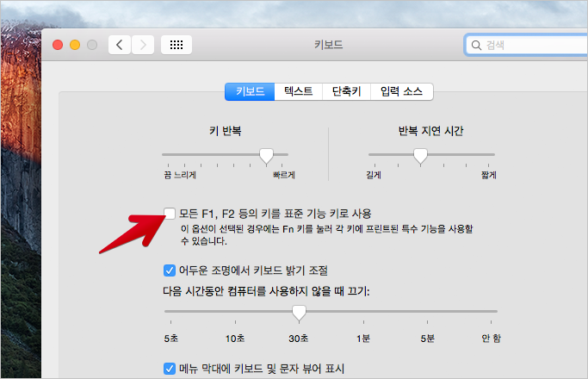Go forward with the right chevron button
588x379 pixels.
click(143, 45)
